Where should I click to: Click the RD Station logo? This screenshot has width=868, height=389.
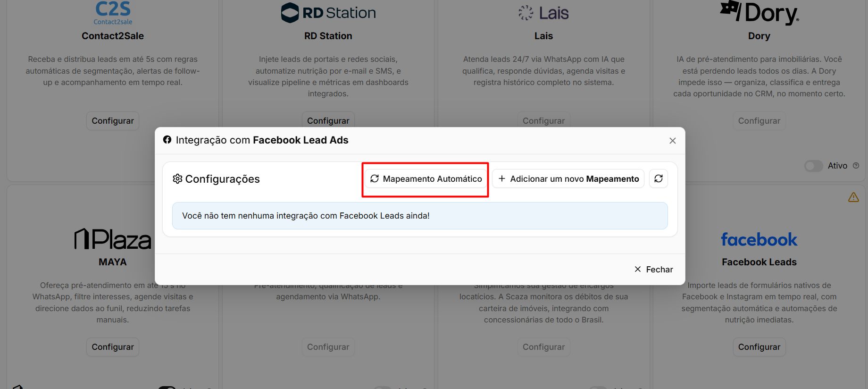328,13
